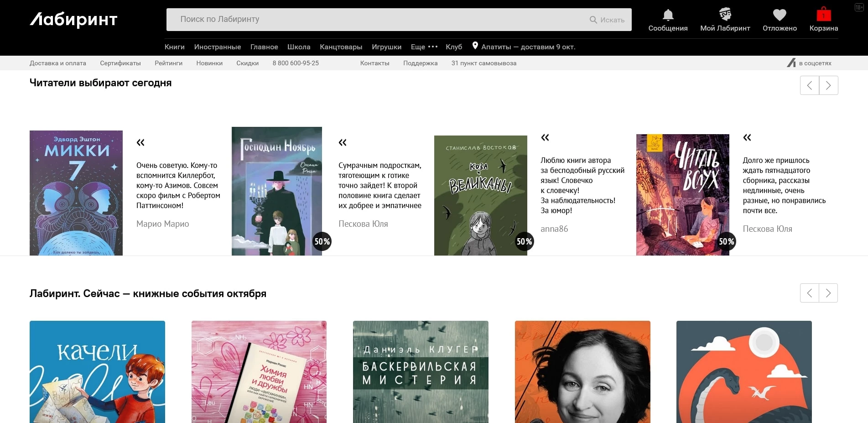Screen dimensions: 868x423
Task: Open the 'в соцсетях' social icon link
Action: tap(791, 63)
